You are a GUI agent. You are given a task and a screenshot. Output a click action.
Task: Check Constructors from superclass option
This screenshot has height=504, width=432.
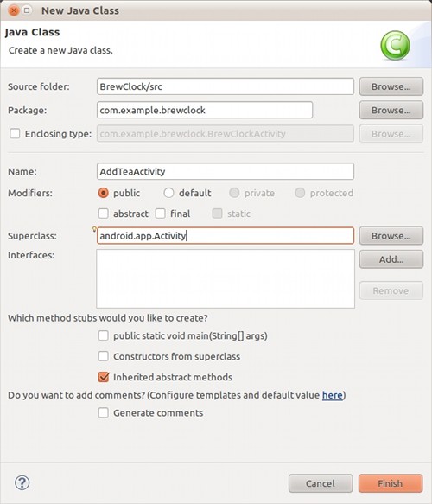coord(103,356)
